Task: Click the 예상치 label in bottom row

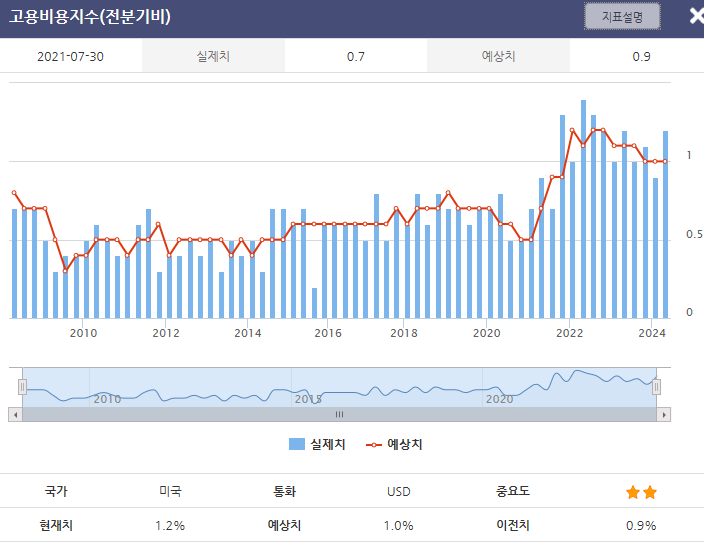Action: 285,525
